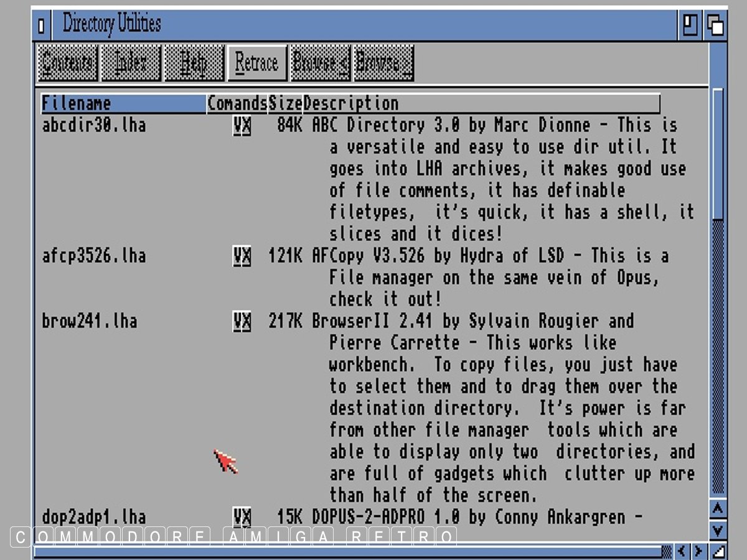This screenshot has height=560, width=747.
Task: Click the V command for dop2adp1.lha
Action: click(x=238, y=517)
